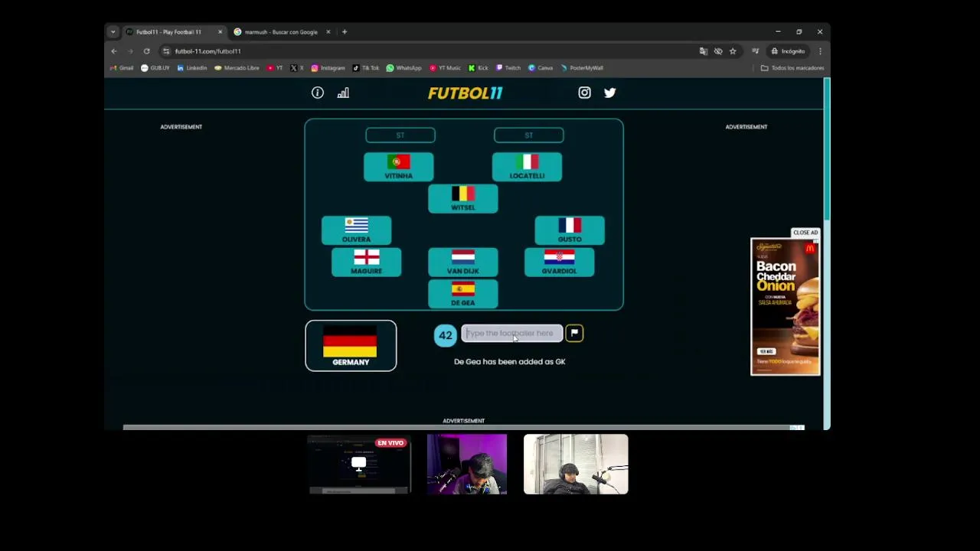Click the De Gea goalkeeper card

[463, 294]
